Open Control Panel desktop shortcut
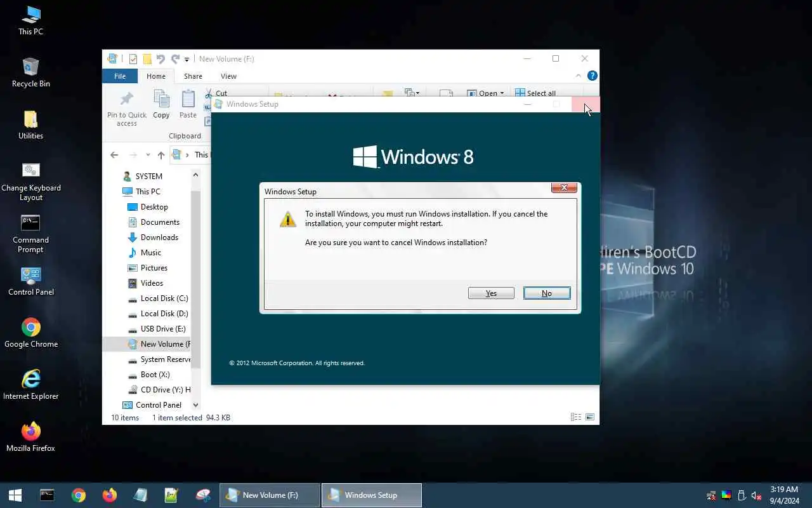The height and width of the screenshot is (508, 812). (x=30, y=281)
